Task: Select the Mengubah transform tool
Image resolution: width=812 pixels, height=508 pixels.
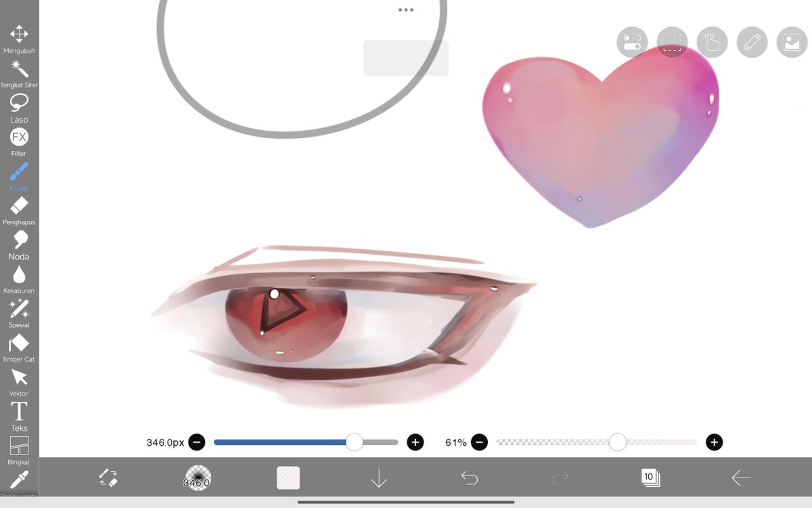Action: click(19, 39)
